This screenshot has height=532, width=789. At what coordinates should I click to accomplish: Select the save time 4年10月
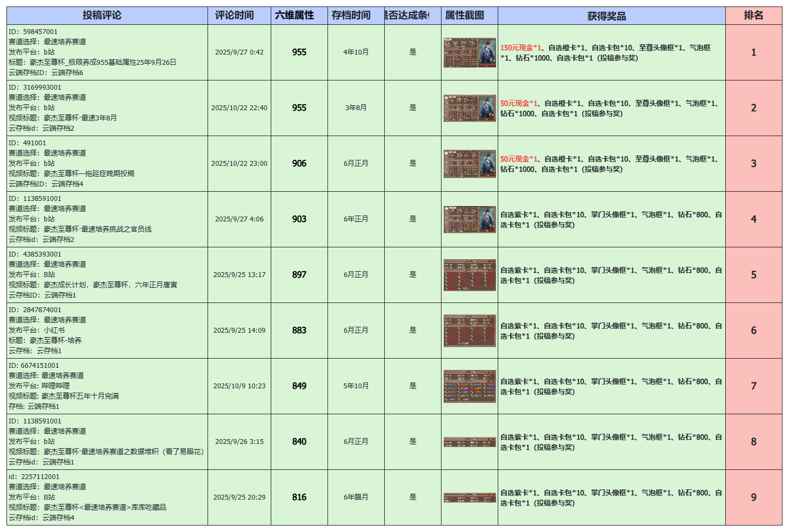point(356,52)
